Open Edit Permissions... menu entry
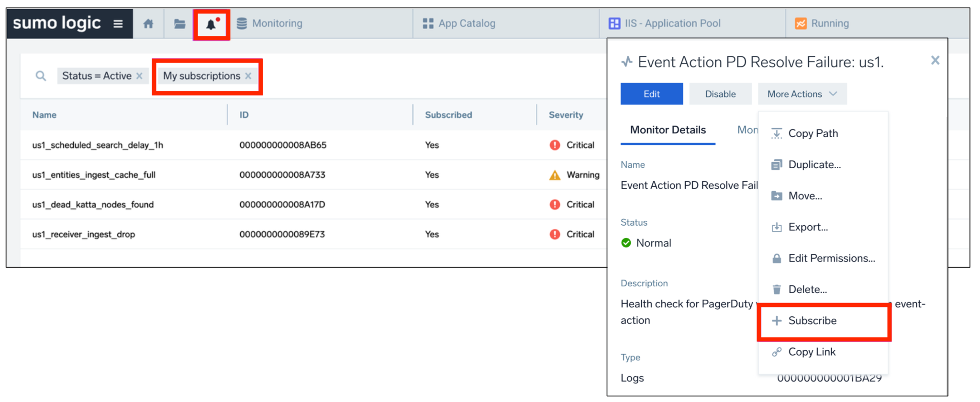 pyautogui.click(x=831, y=259)
